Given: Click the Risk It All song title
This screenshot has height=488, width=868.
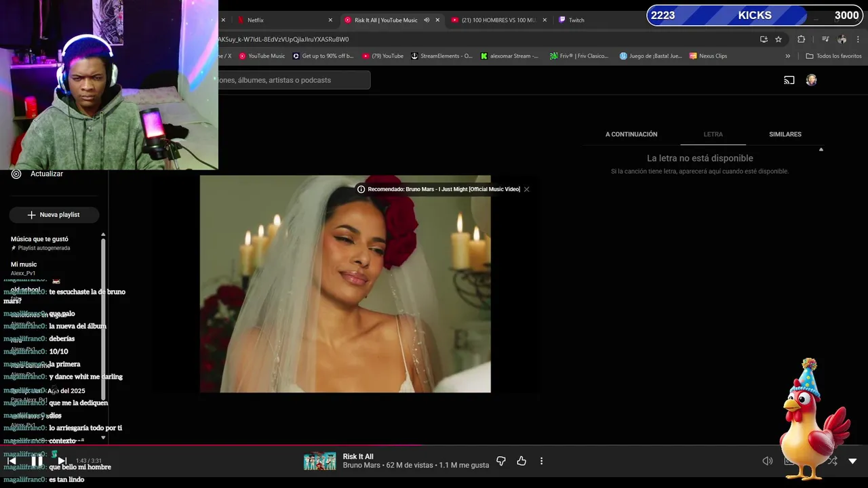Looking at the screenshot, I should click(x=358, y=457).
